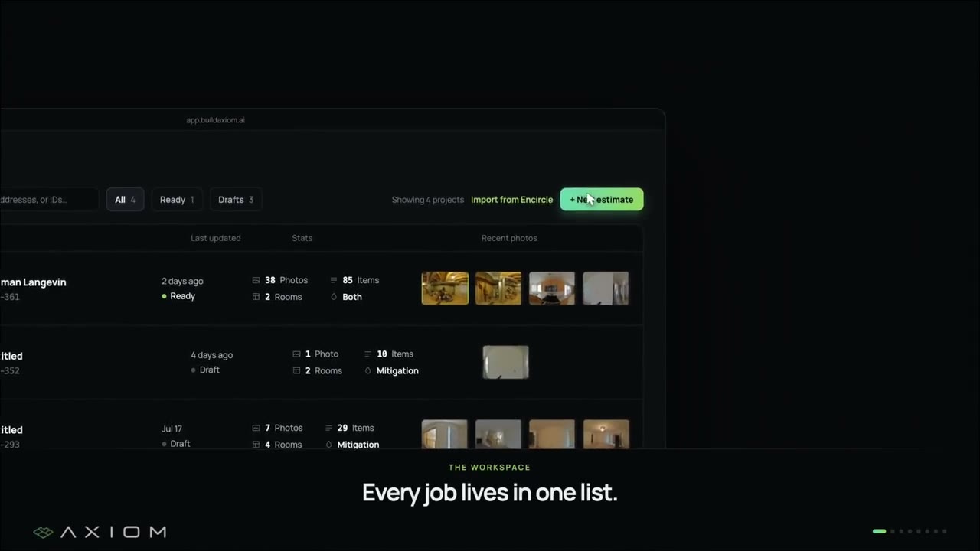Click the "4 days ago" timestamp
The width and height of the screenshot is (980, 551).
pos(212,355)
